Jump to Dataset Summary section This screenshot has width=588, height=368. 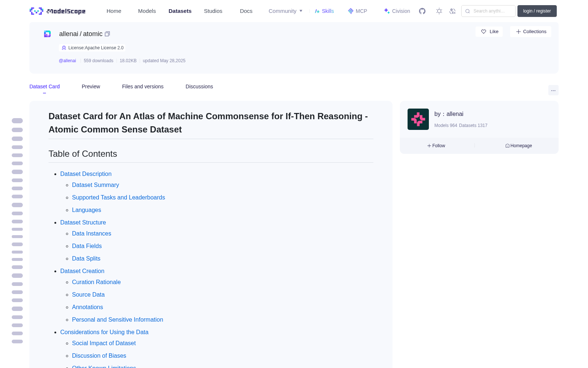[96, 185]
